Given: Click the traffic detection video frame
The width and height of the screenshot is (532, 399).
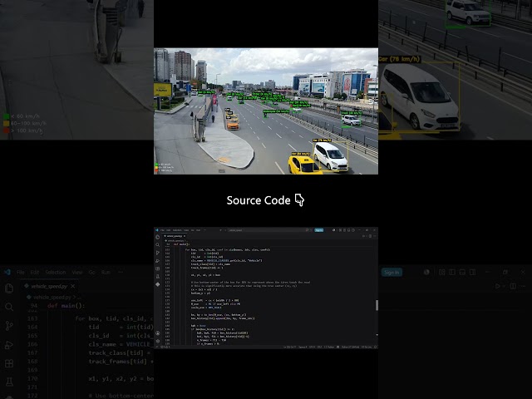Looking at the screenshot, I should pos(266,111).
